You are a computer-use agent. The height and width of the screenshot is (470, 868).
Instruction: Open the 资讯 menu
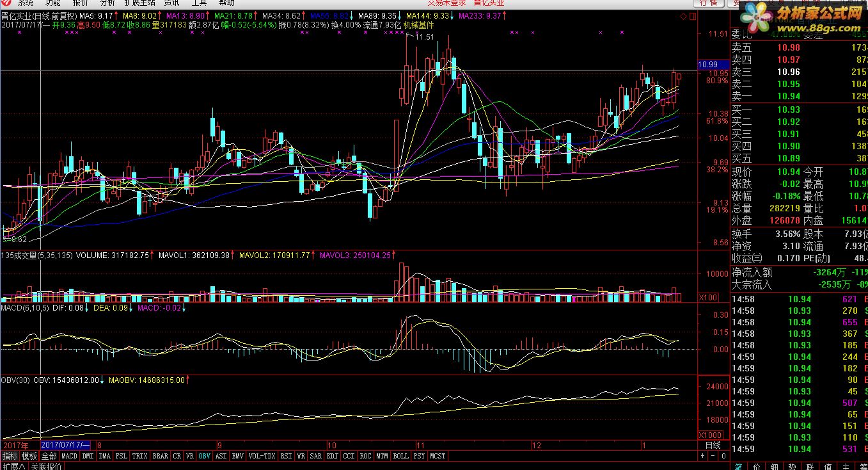pyautogui.click(x=171, y=3)
